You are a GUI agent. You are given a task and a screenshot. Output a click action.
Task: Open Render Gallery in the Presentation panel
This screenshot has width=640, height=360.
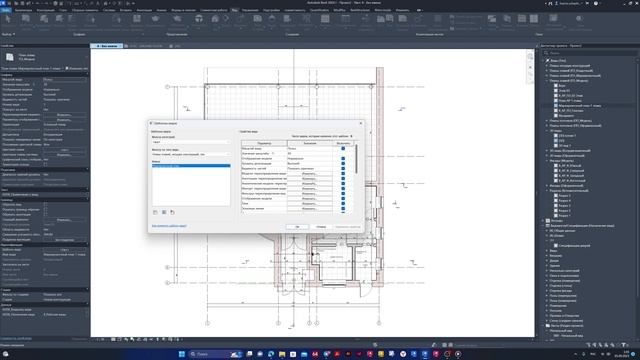click(x=199, y=19)
